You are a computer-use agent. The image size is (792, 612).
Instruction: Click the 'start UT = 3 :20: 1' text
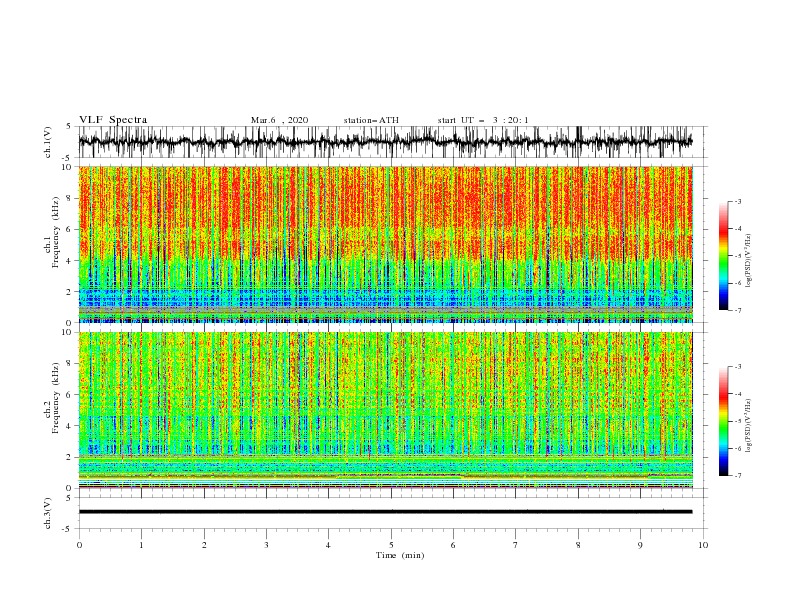pos(483,120)
